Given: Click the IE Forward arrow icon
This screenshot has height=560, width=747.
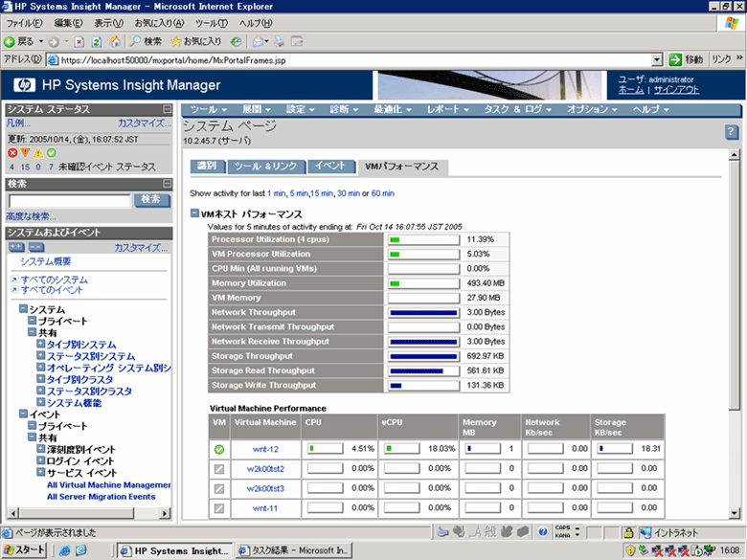Looking at the screenshot, I should [54, 42].
